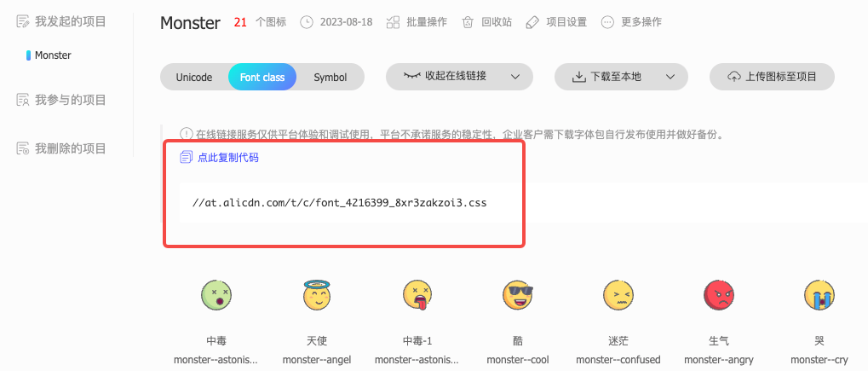The image size is (868, 371).
Task: Select the Monster project in sidebar
Action: point(53,55)
